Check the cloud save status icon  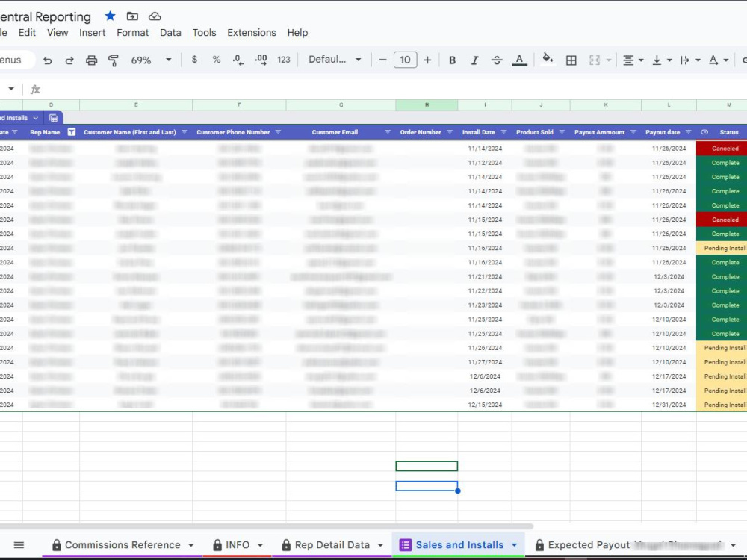(155, 16)
